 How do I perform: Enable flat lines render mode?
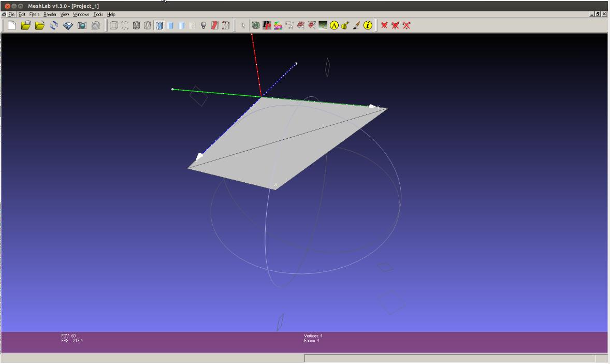[x=159, y=25]
